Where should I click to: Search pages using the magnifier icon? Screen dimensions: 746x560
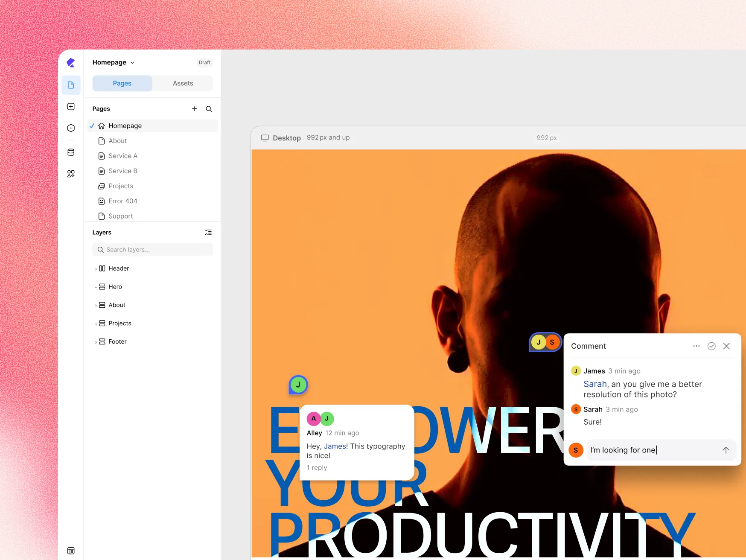click(x=209, y=109)
